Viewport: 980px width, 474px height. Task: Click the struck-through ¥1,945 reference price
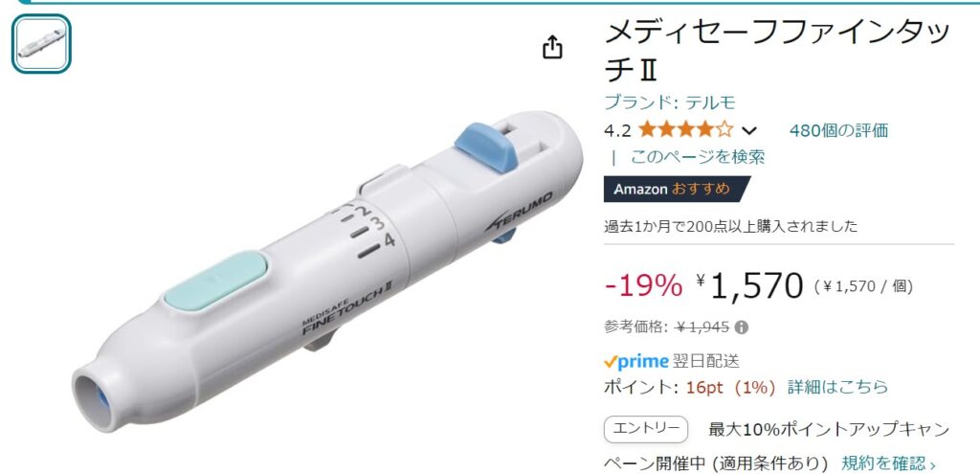click(x=703, y=327)
